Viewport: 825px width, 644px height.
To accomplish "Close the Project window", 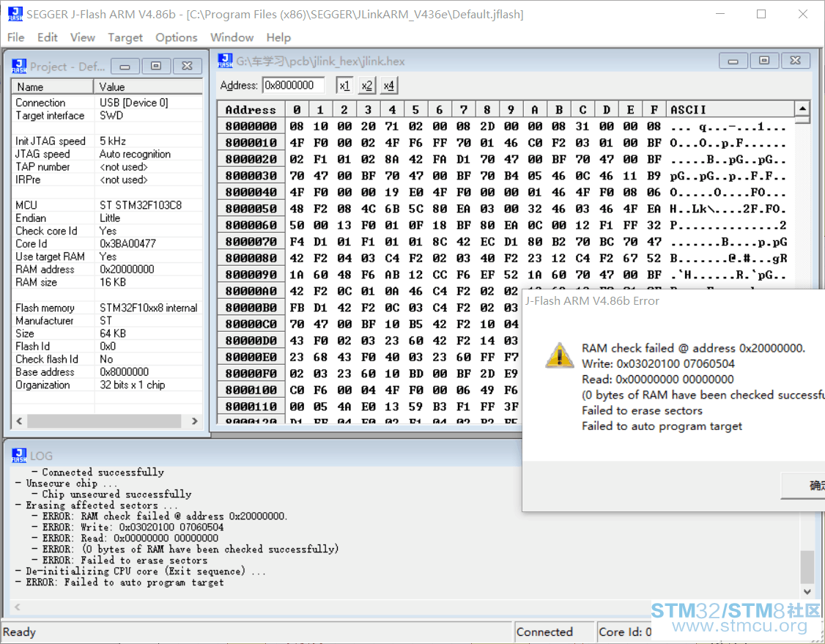I will click(x=188, y=66).
